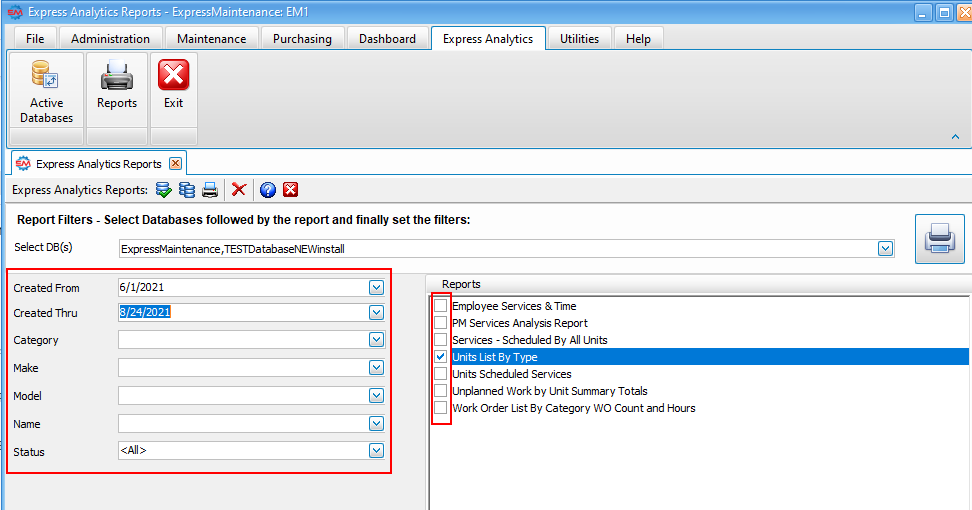Select the Express Analytics Reports document tab
Viewport: 972px width, 510px height.
(x=99, y=164)
